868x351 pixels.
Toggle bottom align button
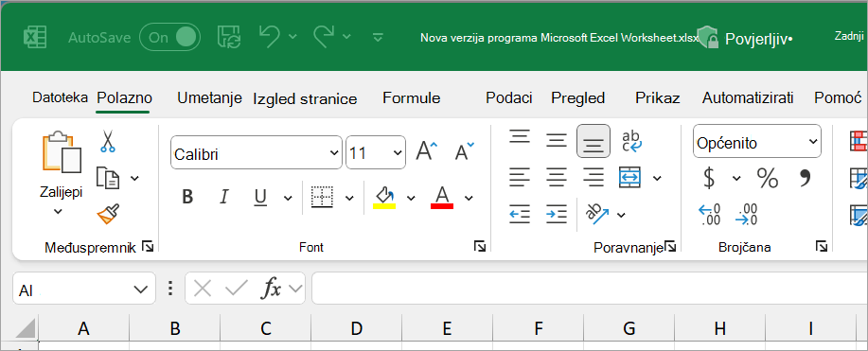point(593,141)
